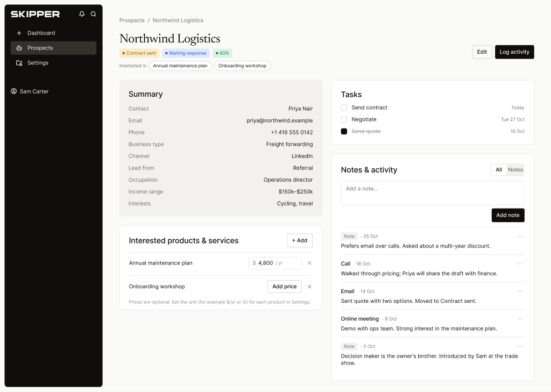Open more options for 14 Oct email
Viewport: 551px width, 392px height.
pos(520,291)
